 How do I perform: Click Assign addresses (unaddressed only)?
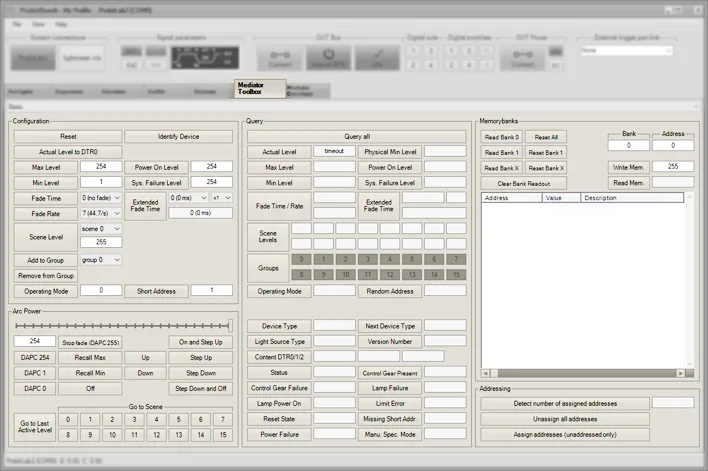[x=565, y=434]
